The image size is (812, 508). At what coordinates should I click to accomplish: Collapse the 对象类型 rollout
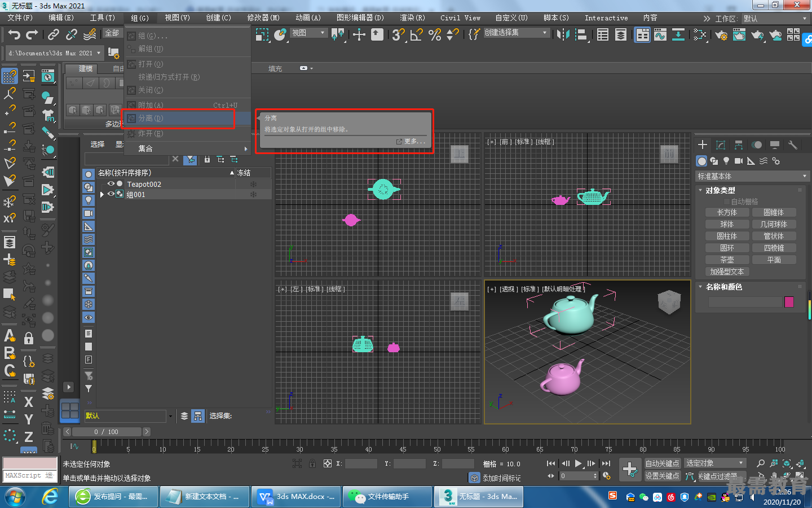[x=700, y=190]
